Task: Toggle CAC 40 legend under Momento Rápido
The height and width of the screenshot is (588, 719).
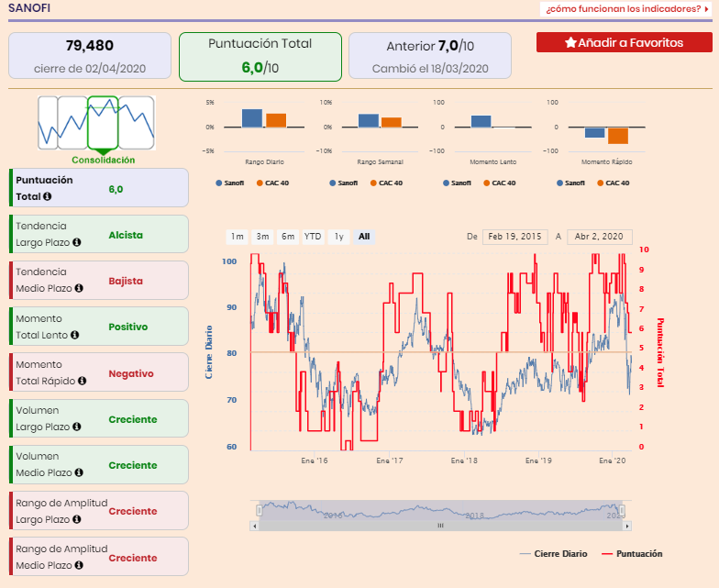Action: click(x=613, y=183)
